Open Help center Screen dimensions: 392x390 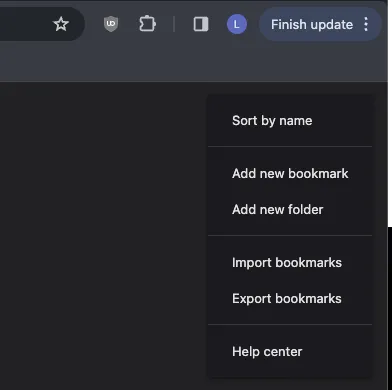(x=290, y=351)
